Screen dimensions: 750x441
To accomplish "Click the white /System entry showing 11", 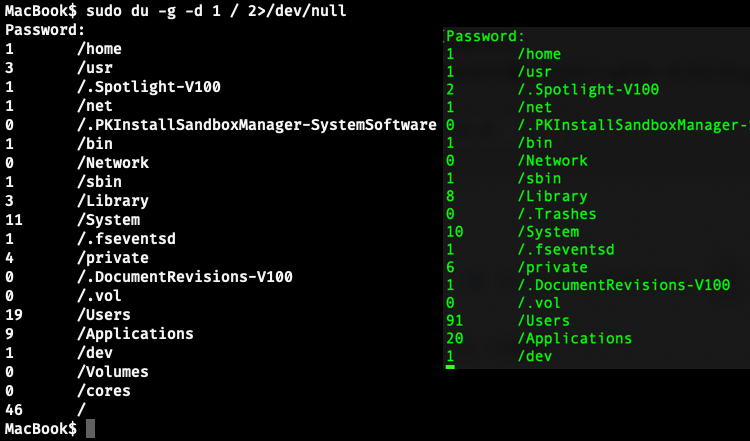I will pyautogui.click(x=108, y=220).
